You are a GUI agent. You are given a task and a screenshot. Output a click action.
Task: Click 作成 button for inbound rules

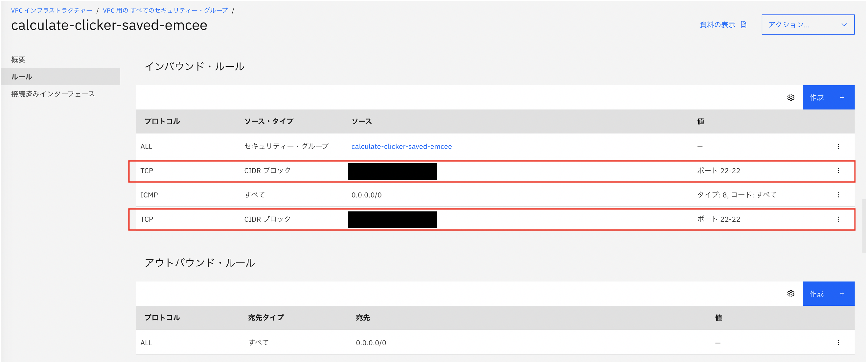828,98
